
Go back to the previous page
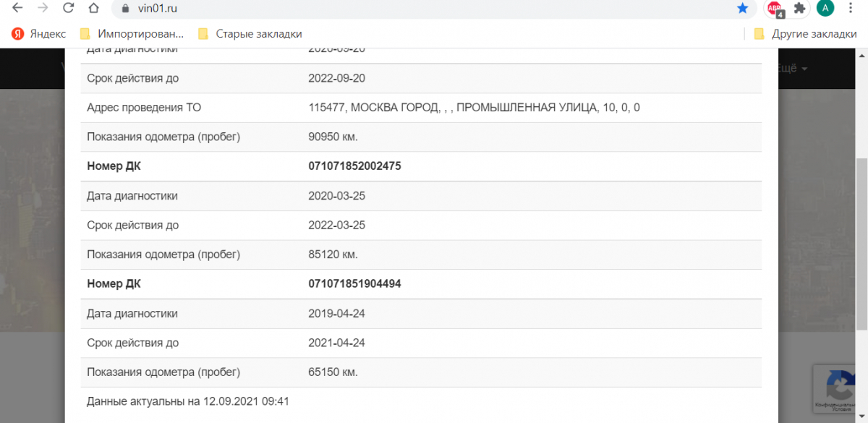click(x=17, y=9)
